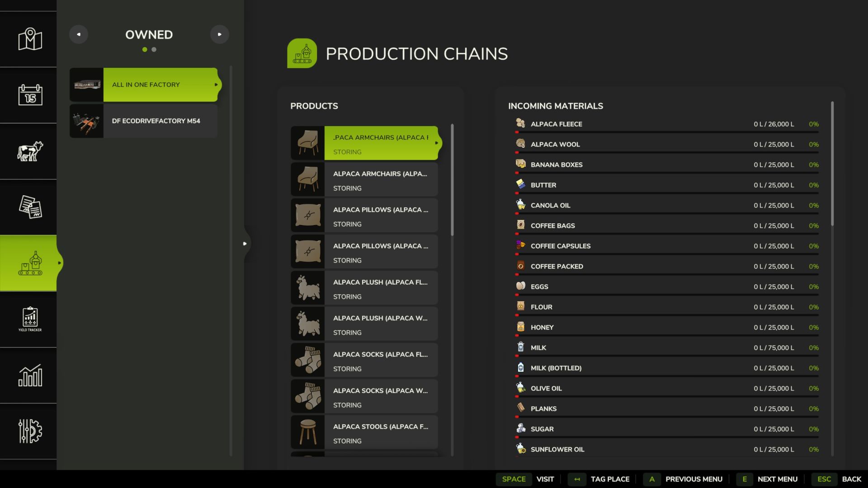The image size is (868, 488).
Task: Click the Planks material icon
Action: [520, 408]
